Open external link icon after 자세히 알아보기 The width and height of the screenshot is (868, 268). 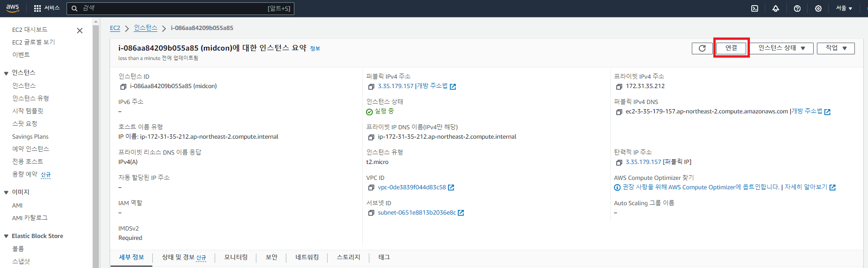point(832,187)
